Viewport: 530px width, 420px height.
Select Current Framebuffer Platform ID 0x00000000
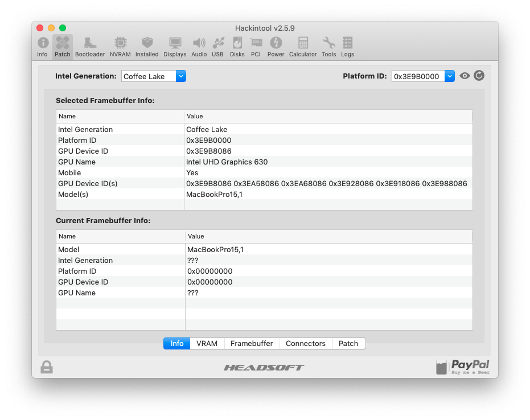264,271
